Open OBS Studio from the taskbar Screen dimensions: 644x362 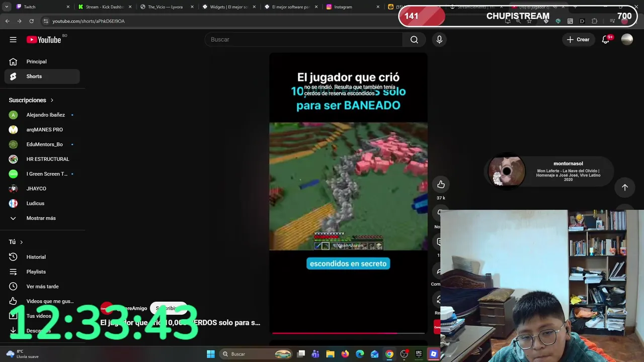click(x=404, y=354)
